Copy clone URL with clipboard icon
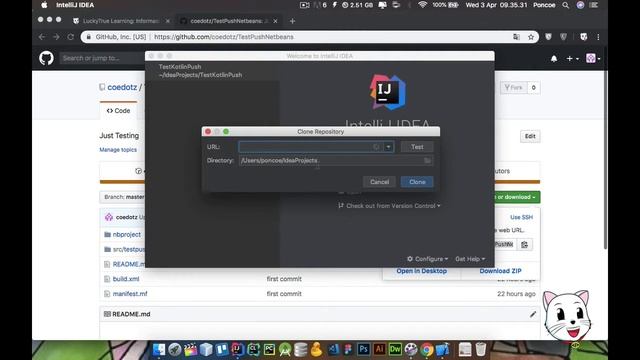This screenshot has height=360, width=640. 524,244
